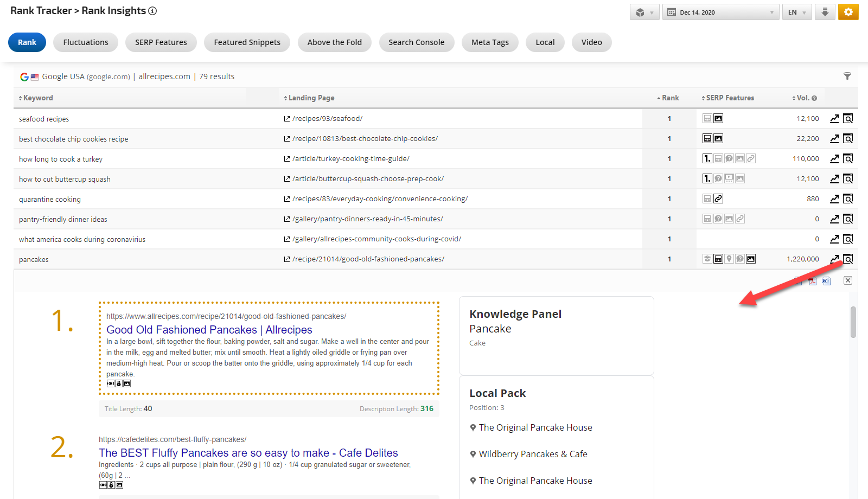The width and height of the screenshot is (868, 499).
Task: Click the download export arrow button
Action: pos(825,12)
